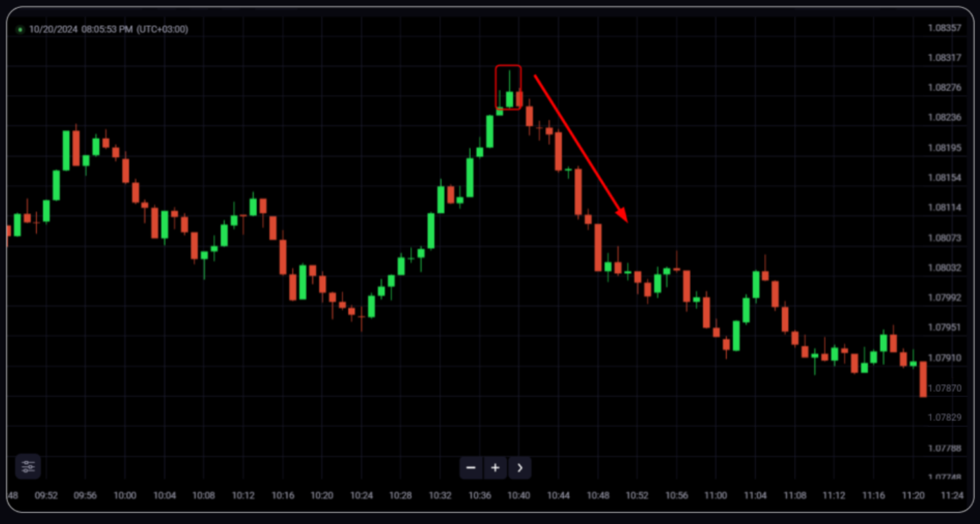Viewport: 980px width, 524px height.
Task: Zoom out the chart with minus button
Action: click(471, 468)
